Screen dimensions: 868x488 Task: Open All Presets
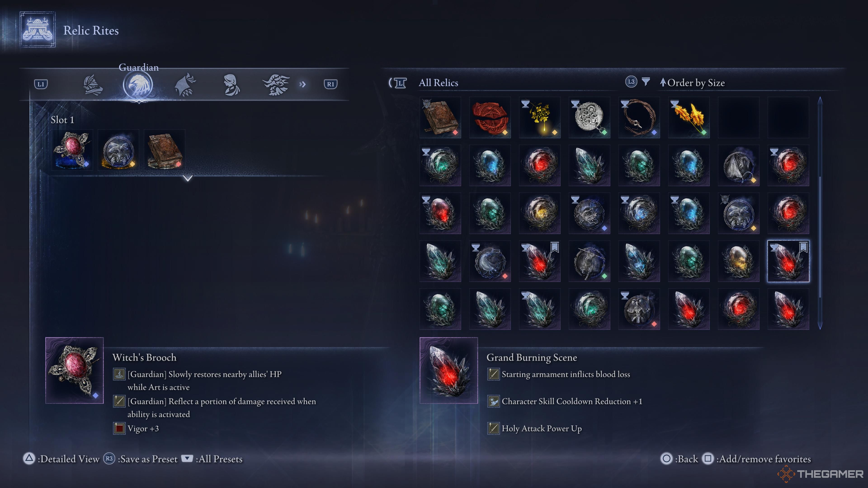(x=212, y=459)
